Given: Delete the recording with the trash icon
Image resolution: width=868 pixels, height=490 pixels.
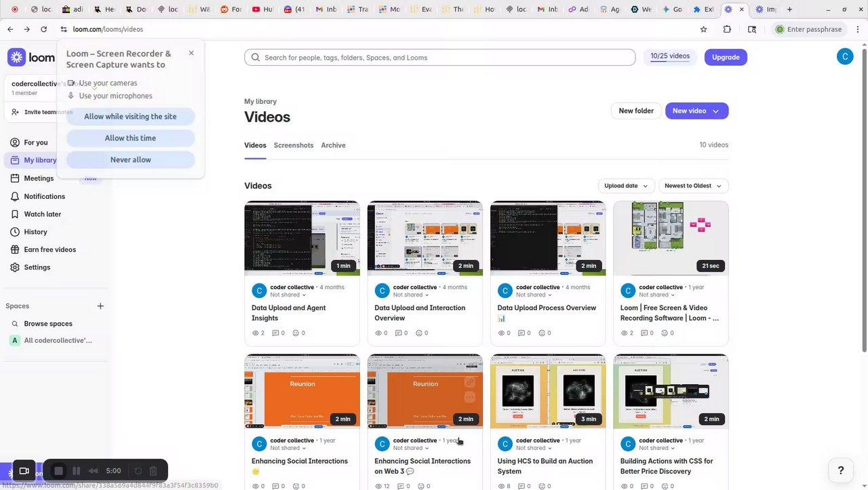Looking at the screenshot, I should click(153, 471).
